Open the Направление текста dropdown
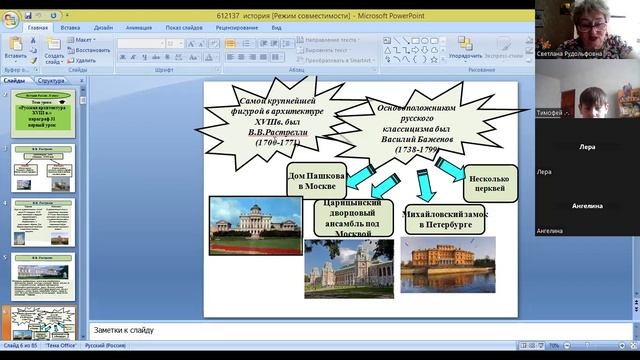 click(x=329, y=40)
